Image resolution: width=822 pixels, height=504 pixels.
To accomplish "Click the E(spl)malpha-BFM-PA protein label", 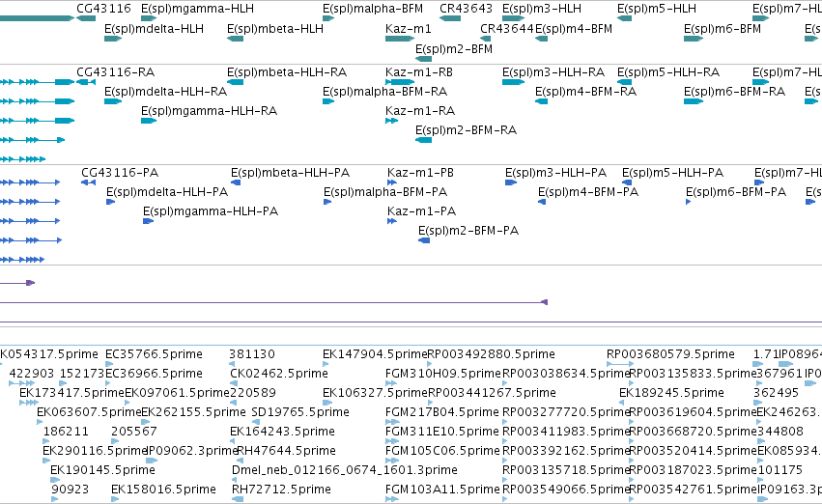I will pyautogui.click(x=385, y=192).
